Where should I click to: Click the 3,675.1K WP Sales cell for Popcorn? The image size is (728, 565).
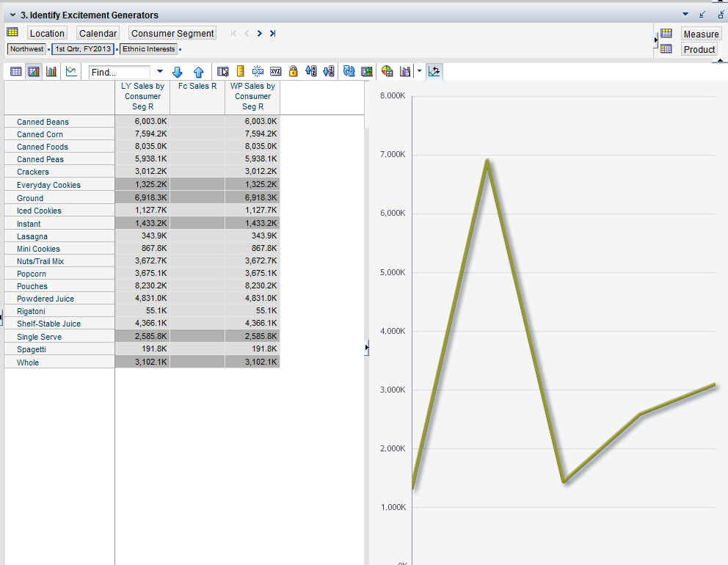coord(252,274)
